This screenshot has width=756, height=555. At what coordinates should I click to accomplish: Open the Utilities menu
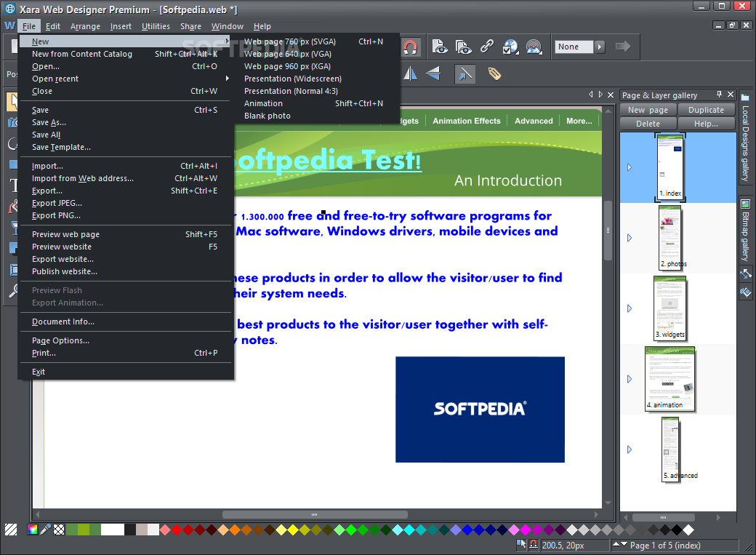pyautogui.click(x=156, y=26)
